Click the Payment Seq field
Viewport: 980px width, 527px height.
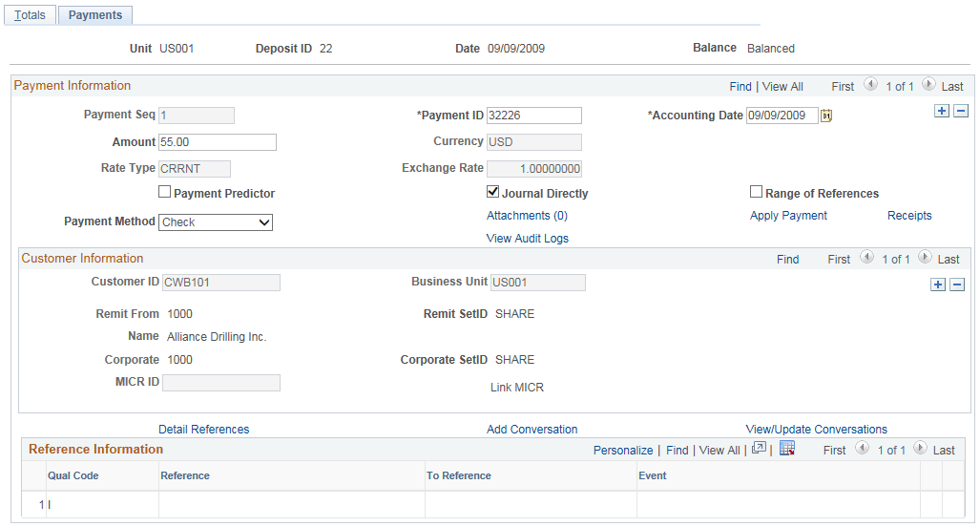197,116
